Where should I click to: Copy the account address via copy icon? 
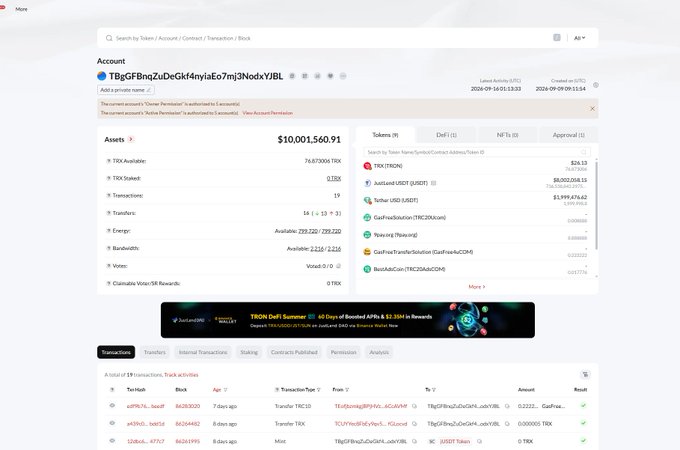292,76
